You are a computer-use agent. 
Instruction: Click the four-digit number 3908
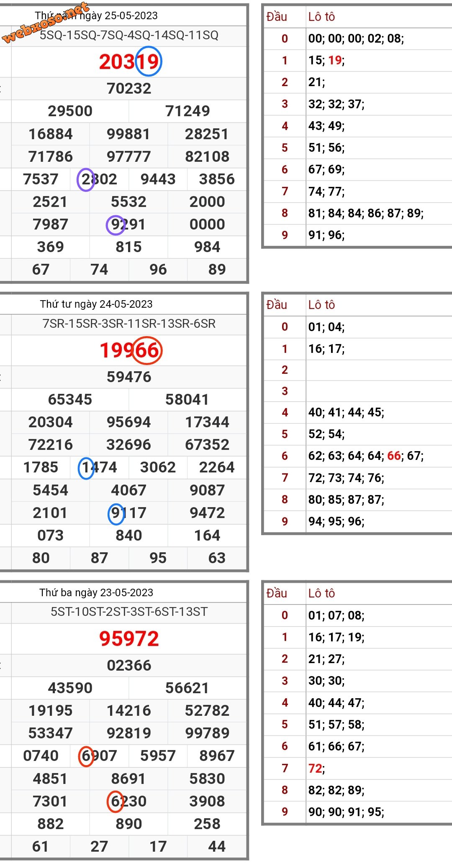point(207,801)
